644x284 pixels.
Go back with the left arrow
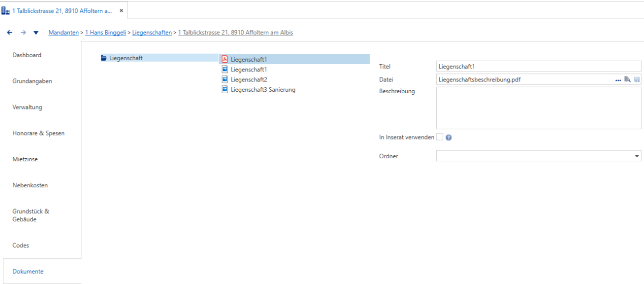9,33
